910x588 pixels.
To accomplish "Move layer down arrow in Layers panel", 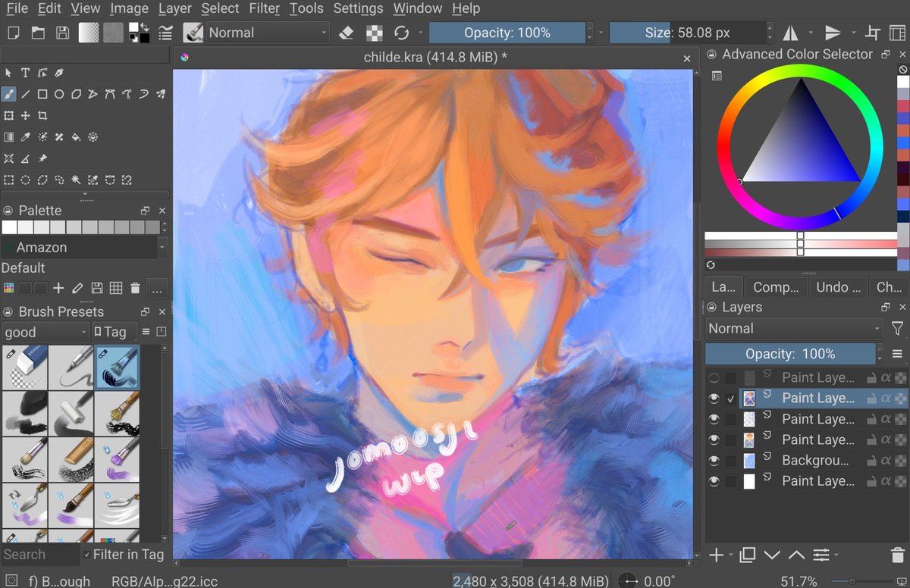I will [x=772, y=555].
